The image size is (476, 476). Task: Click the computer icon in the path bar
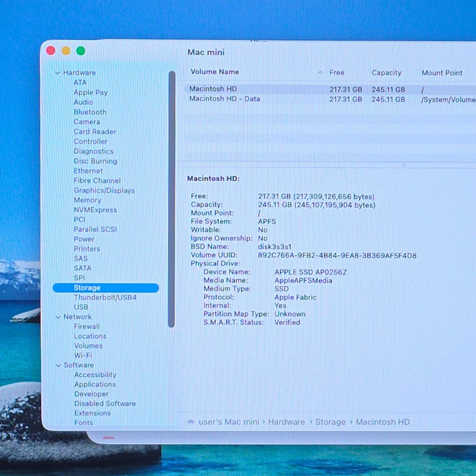[x=191, y=422]
